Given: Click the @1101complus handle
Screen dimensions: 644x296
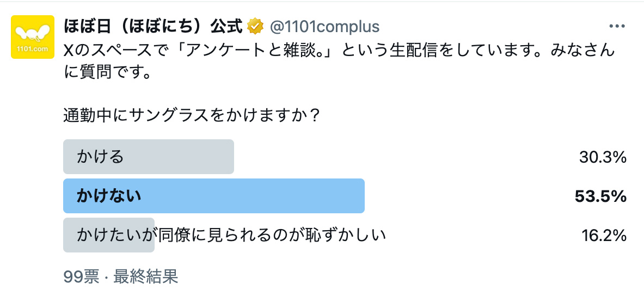Looking at the screenshot, I should (325, 27).
